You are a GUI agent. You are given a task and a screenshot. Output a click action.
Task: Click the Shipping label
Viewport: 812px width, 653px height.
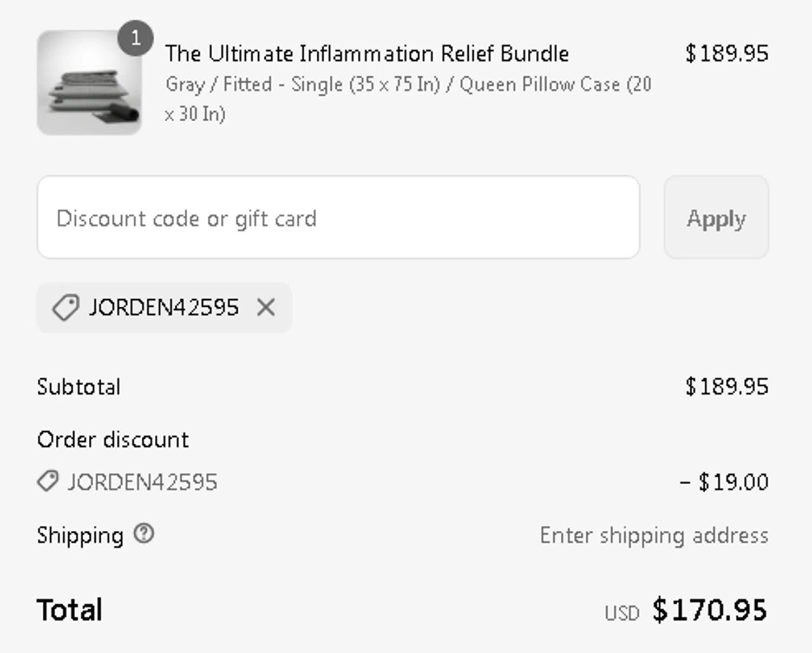(80, 535)
